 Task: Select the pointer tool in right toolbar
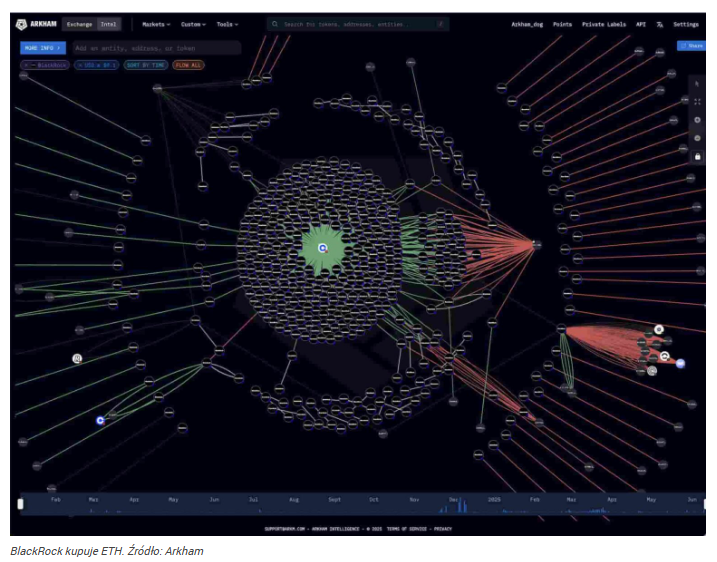[697, 84]
